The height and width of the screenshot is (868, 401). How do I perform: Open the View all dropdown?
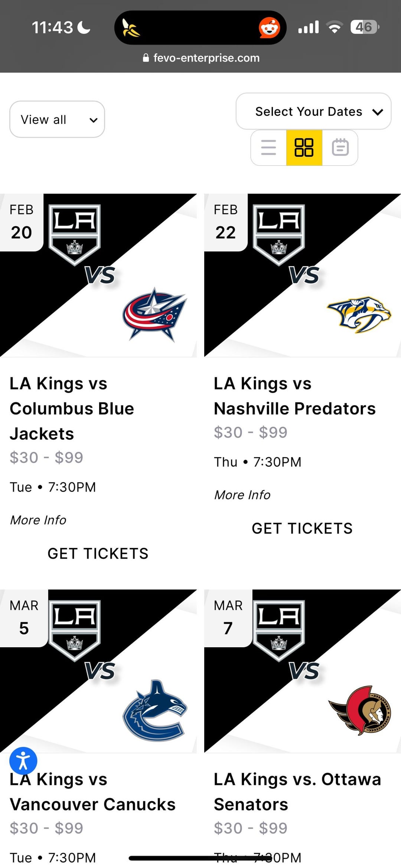click(57, 119)
